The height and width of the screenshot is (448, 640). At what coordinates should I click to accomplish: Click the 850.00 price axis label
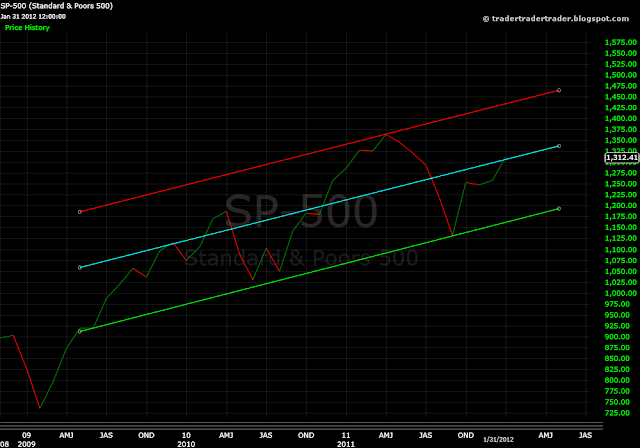click(x=617, y=359)
